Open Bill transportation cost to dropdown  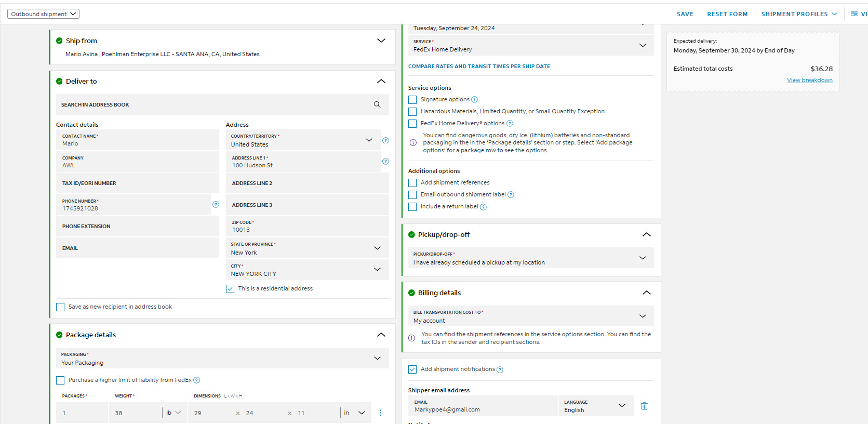point(531,316)
